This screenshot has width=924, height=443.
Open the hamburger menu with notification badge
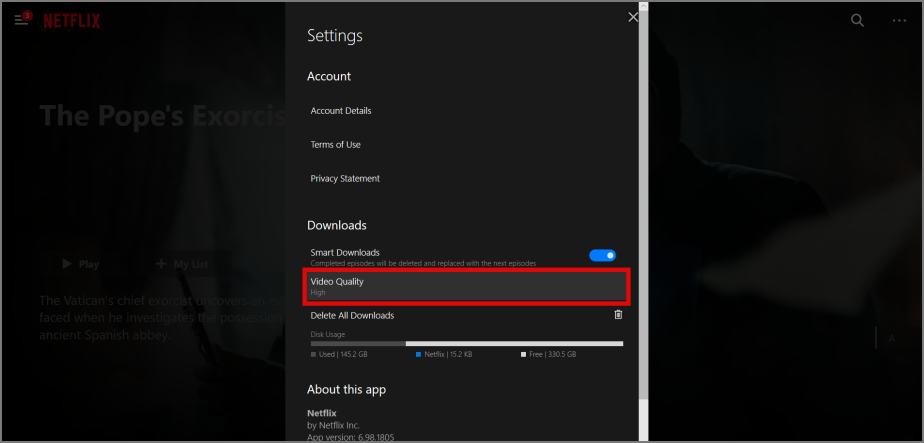pos(23,19)
